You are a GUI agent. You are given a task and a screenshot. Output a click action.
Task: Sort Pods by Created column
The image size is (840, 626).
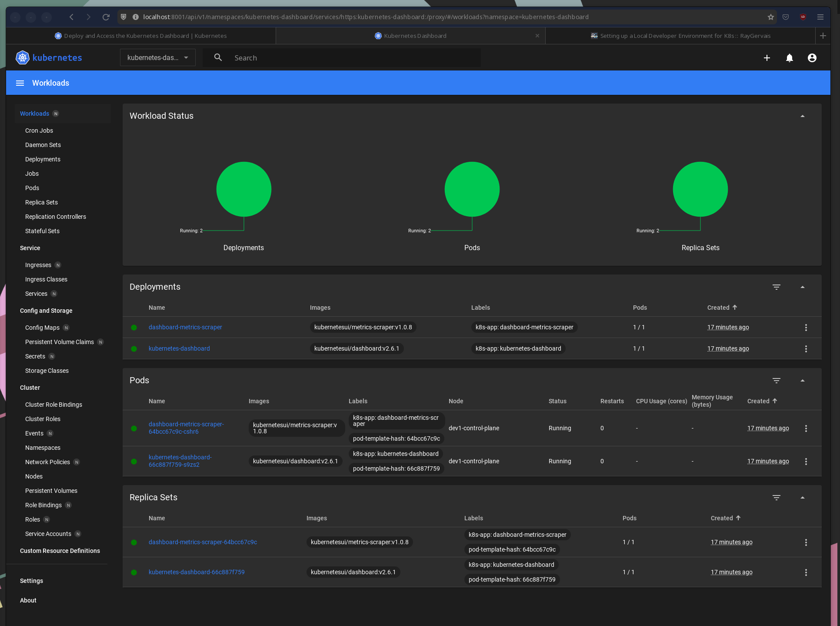[x=762, y=401]
